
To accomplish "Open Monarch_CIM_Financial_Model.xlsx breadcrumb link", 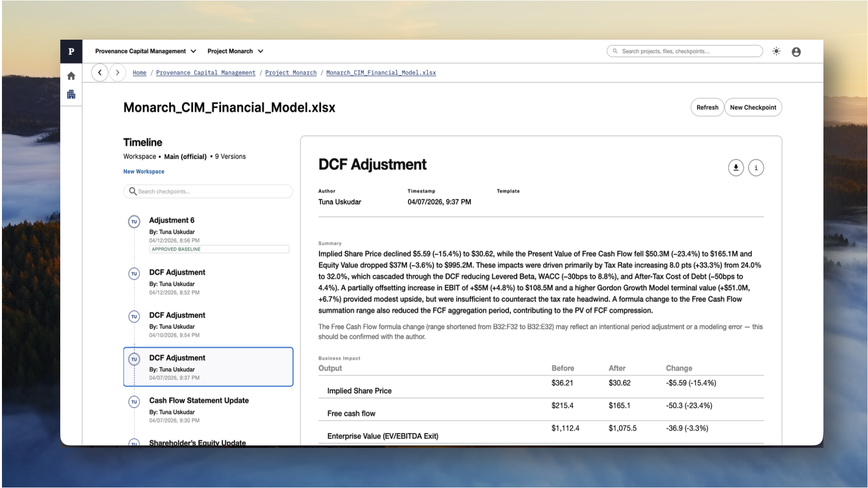I will (381, 73).
